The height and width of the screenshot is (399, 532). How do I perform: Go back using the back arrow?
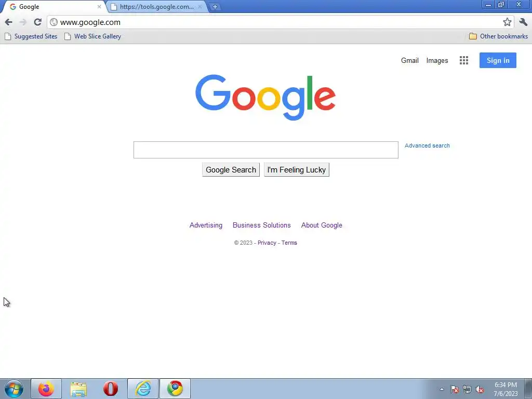pyautogui.click(x=8, y=22)
